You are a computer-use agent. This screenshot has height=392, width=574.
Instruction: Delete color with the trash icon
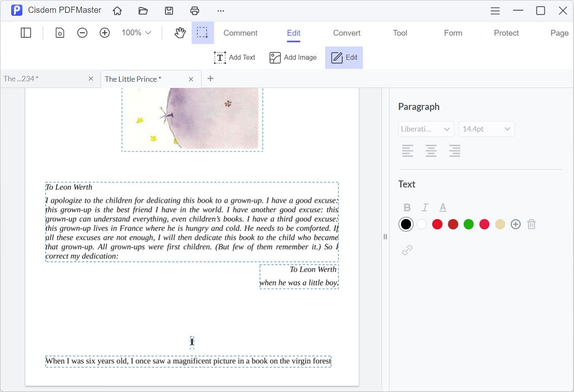[531, 224]
